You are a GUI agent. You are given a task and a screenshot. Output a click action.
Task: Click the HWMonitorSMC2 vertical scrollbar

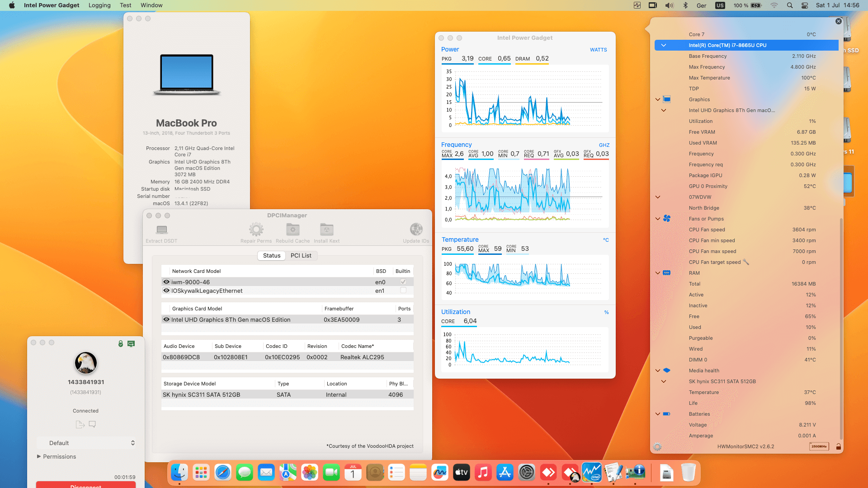pyautogui.click(x=841, y=328)
